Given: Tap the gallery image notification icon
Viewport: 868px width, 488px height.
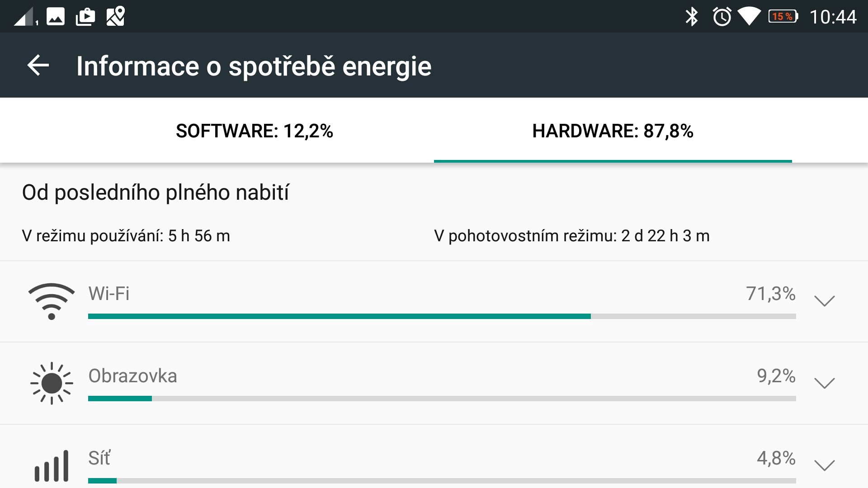Looking at the screenshot, I should click(x=56, y=17).
